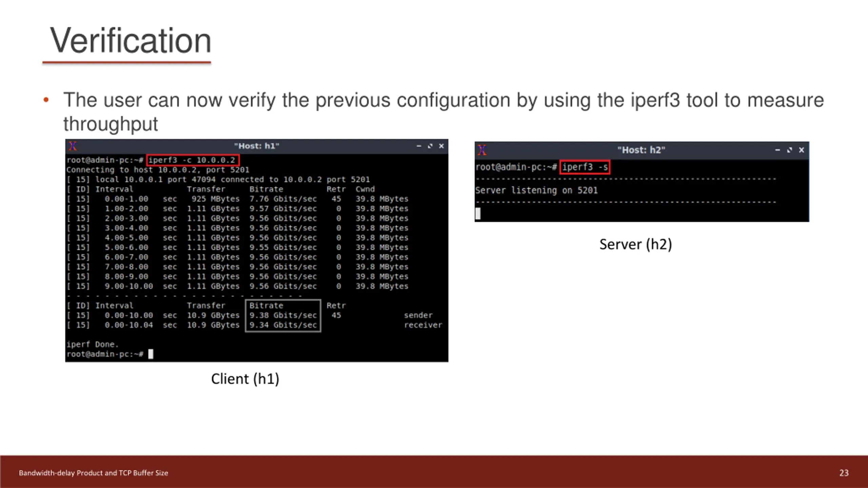Viewport: 868px width, 488px height.
Task: Close the Host: h1 terminal window
Action: click(x=441, y=146)
